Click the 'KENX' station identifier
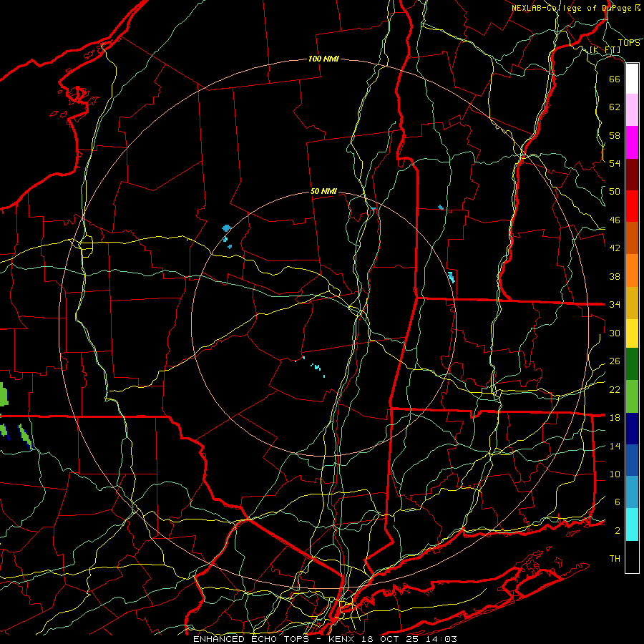Image resolution: width=644 pixels, height=644 pixels. pyautogui.click(x=343, y=639)
